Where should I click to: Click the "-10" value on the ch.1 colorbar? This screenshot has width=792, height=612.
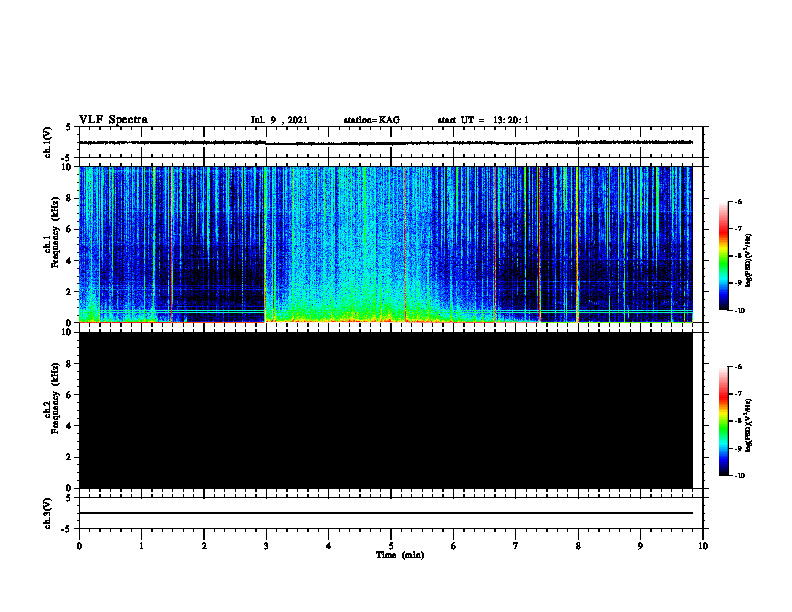(x=740, y=310)
